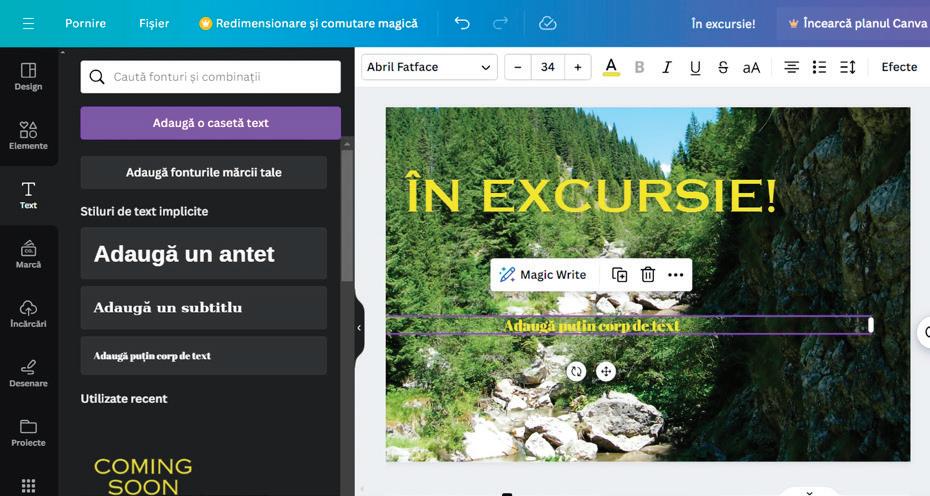Open the apps grid icon

click(x=28, y=485)
